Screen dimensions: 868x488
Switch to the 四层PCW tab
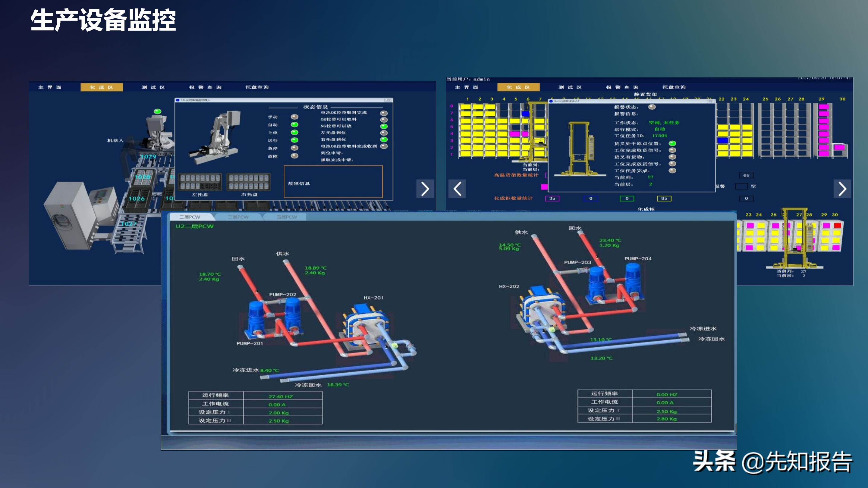pyautogui.click(x=286, y=217)
